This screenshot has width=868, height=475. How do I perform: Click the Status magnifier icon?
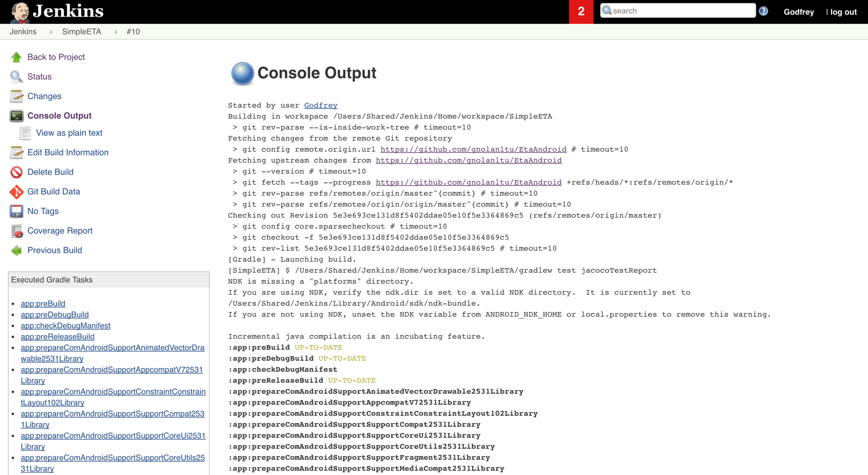(x=16, y=76)
